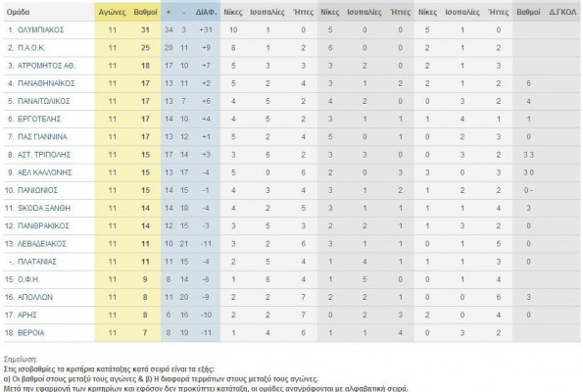Sort by the first Νίκες column header
Viewport: 583px width, 392px height.
tap(233, 12)
